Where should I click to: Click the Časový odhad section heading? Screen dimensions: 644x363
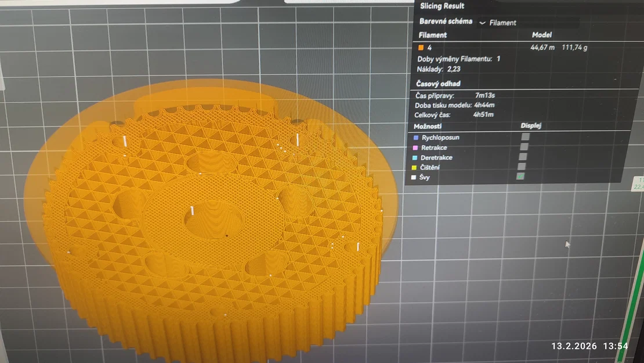[x=438, y=84]
